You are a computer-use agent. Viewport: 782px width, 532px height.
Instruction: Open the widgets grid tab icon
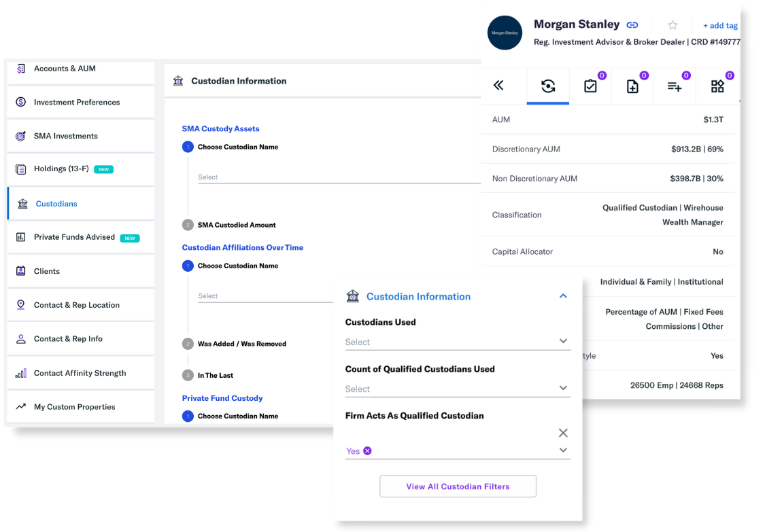tap(717, 86)
